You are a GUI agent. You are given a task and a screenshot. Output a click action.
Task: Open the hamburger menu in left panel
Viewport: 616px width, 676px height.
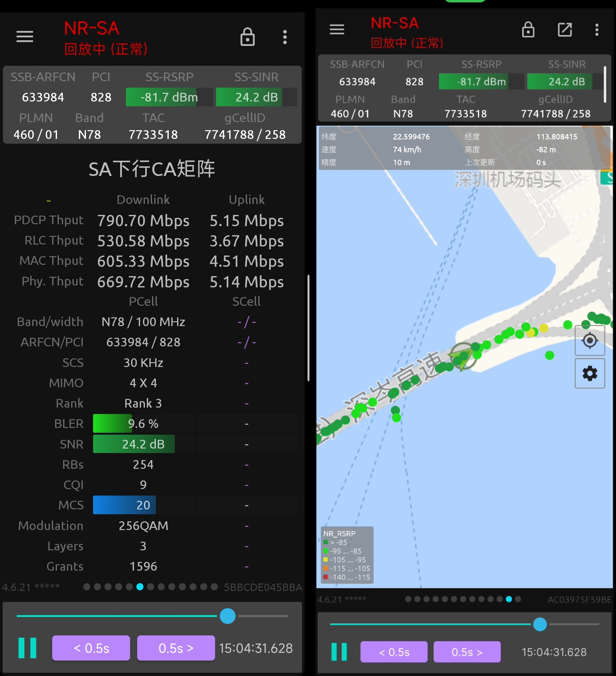25,36
